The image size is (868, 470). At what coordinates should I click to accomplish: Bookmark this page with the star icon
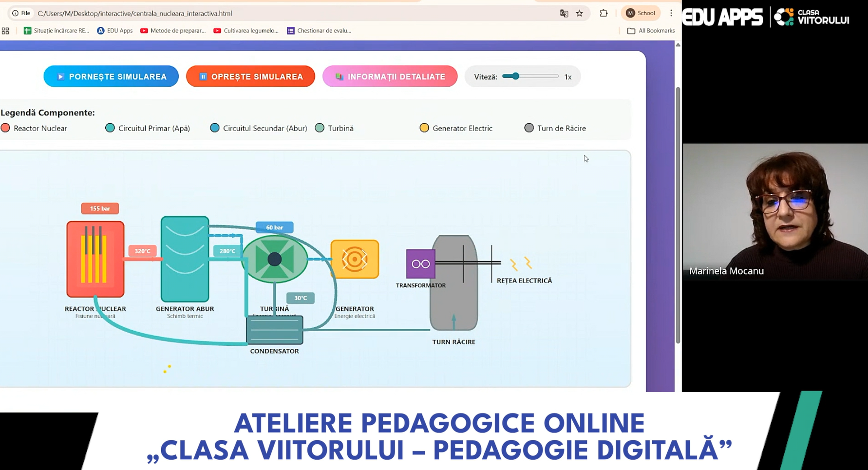(x=579, y=14)
